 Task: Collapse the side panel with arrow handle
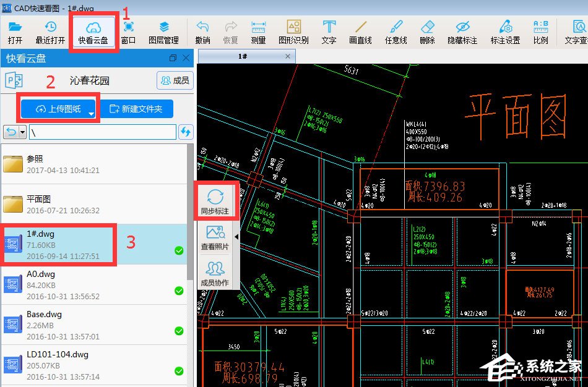tap(236, 237)
